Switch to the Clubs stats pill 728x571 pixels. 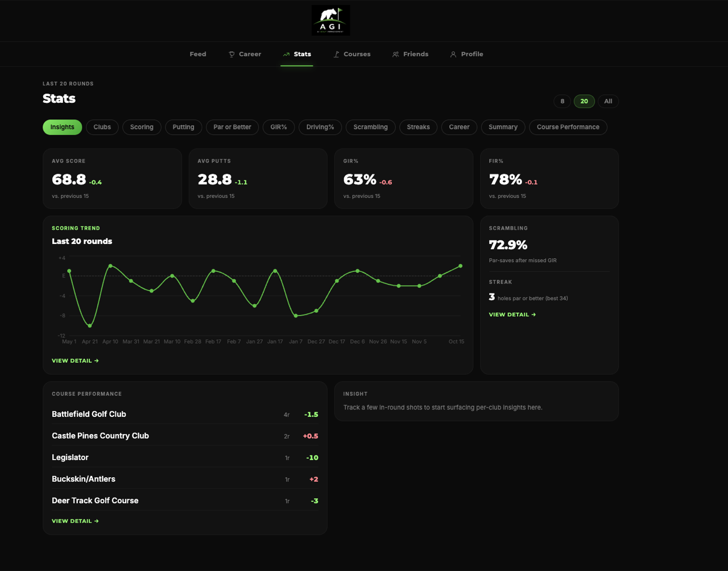click(x=102, y=127)
